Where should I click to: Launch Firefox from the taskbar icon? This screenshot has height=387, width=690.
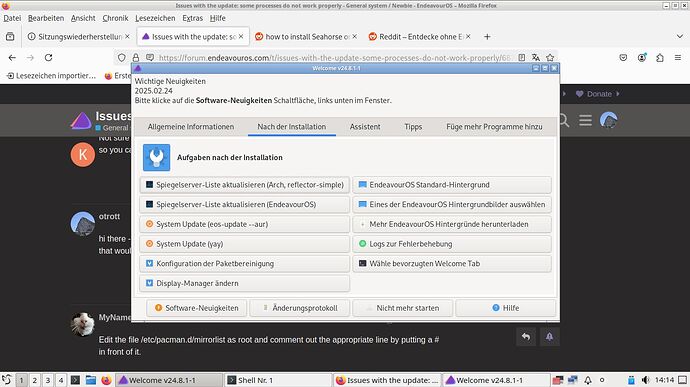[106, 380]
